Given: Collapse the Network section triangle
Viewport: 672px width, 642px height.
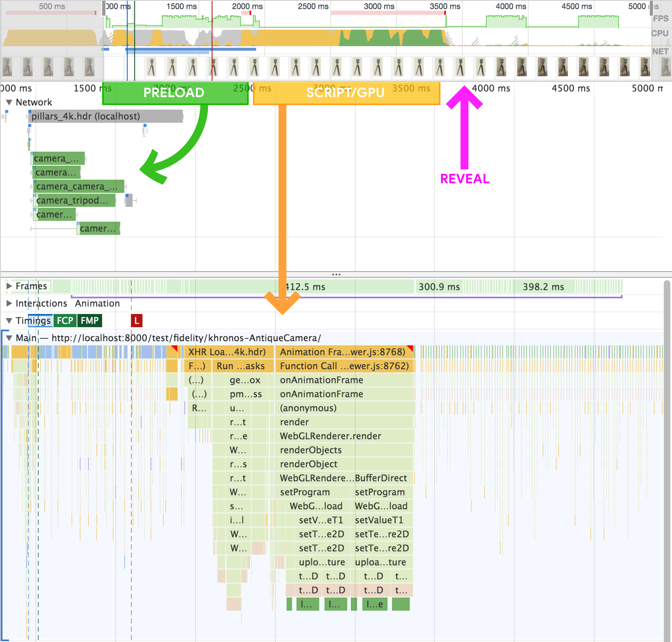Looking at the screenshot, I should coord(9,102).
